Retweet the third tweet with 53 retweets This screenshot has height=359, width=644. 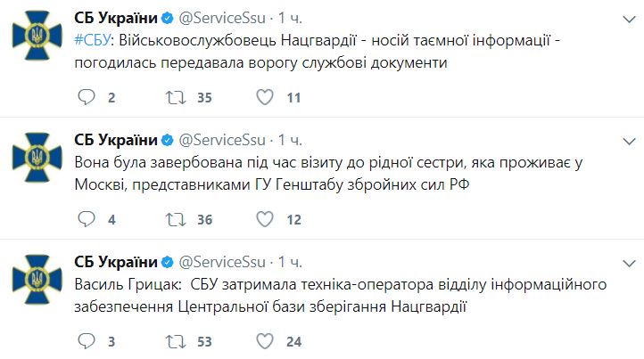click(176, 341)
